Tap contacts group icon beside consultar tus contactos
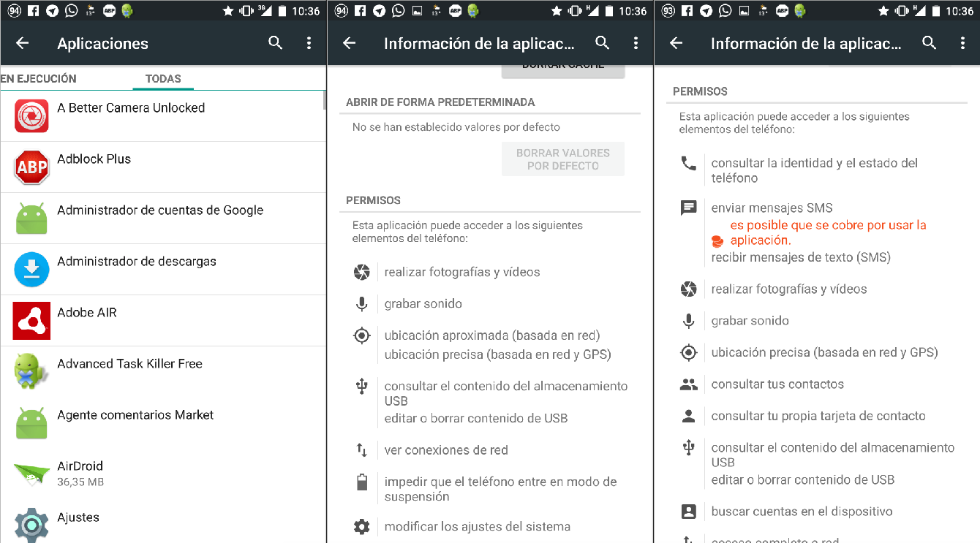Image resolution: width=980 pixels, height=543 pixels. tap(688, 384)
